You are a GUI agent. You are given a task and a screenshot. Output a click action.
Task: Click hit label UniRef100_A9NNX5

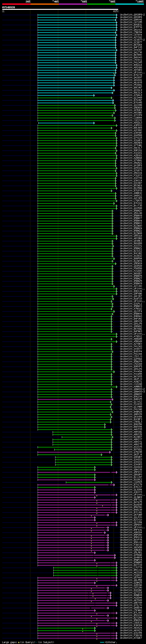click(x=131, y=387)
